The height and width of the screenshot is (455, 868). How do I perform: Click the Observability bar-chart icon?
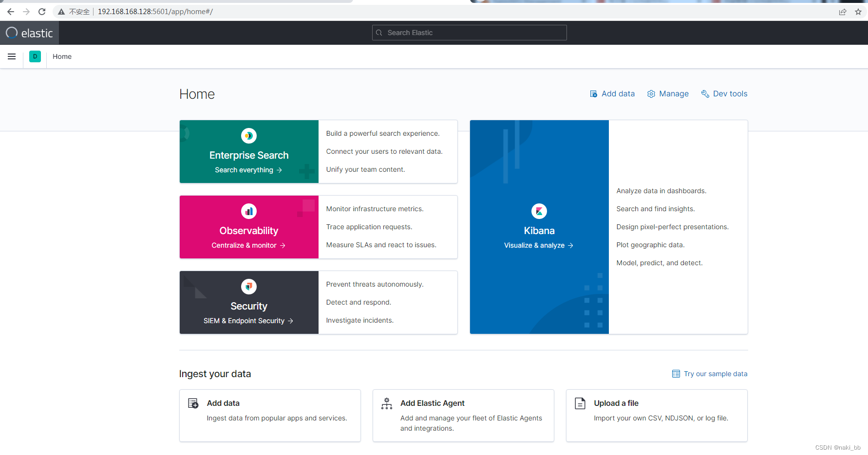pos(248,211)
